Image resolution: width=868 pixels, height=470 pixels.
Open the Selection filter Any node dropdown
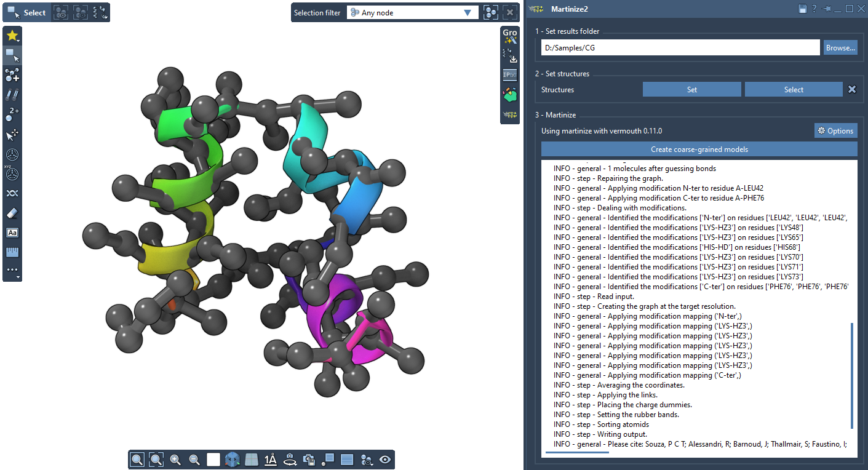[x=412, y=12]
